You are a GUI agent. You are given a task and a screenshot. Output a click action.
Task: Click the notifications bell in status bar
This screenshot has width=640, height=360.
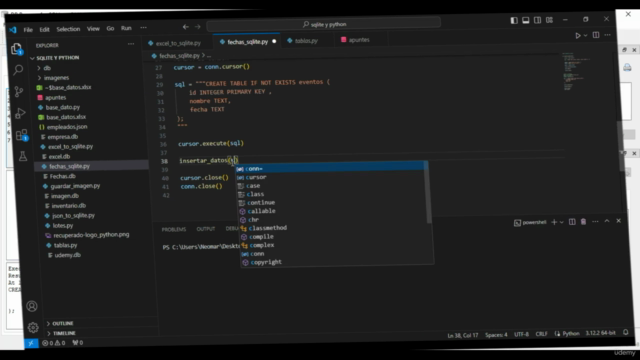pyautogui.click(x=625, y=332)
